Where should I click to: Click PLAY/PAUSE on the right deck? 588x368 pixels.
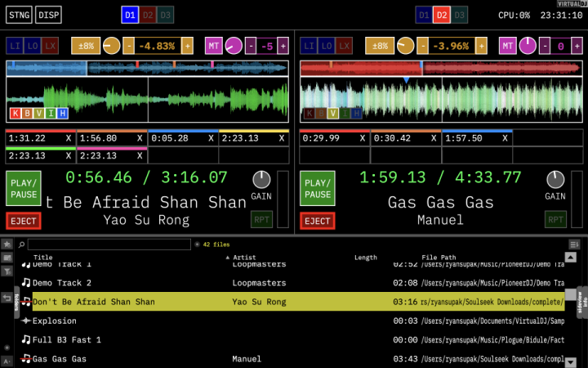point(318,189)
